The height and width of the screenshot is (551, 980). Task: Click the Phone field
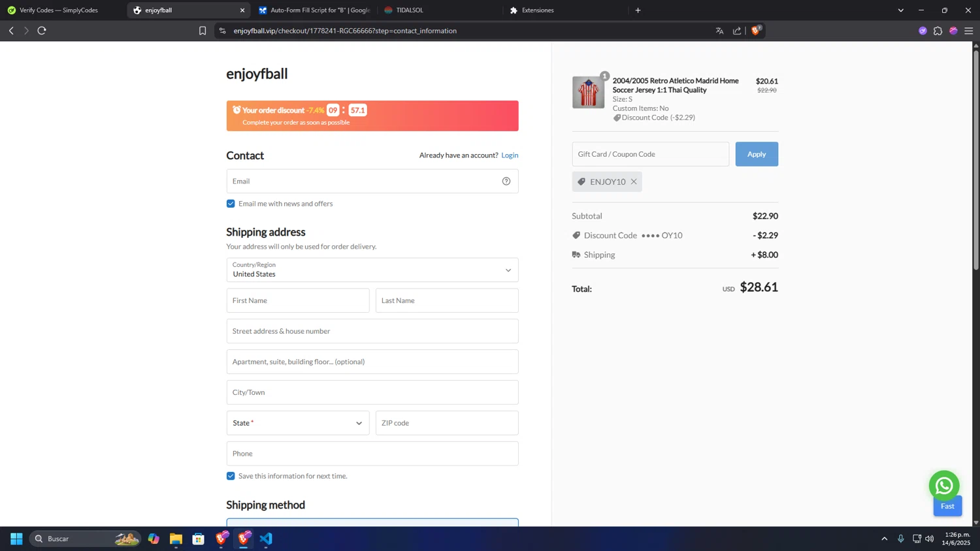pyautogui.click(x=372, y=454)
